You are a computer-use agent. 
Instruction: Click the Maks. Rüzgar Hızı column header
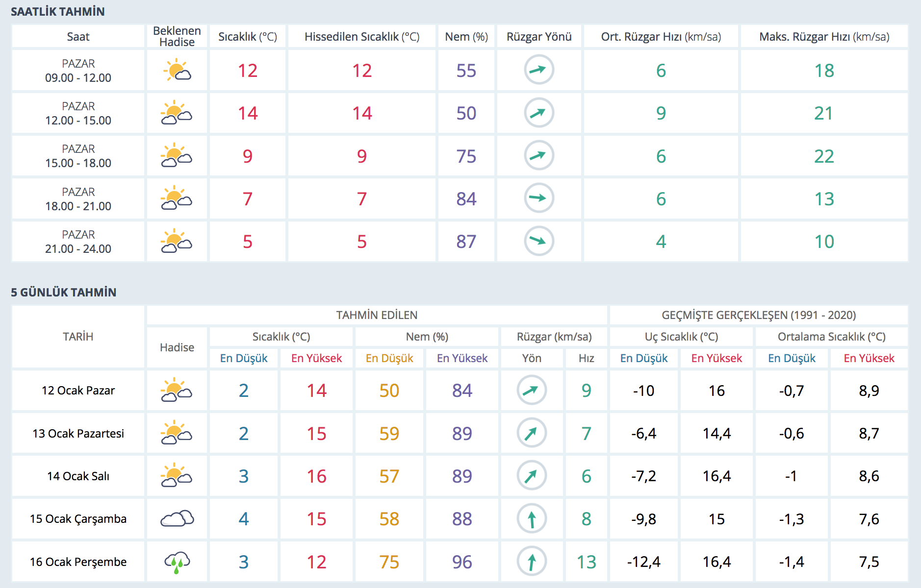[824, 37]
